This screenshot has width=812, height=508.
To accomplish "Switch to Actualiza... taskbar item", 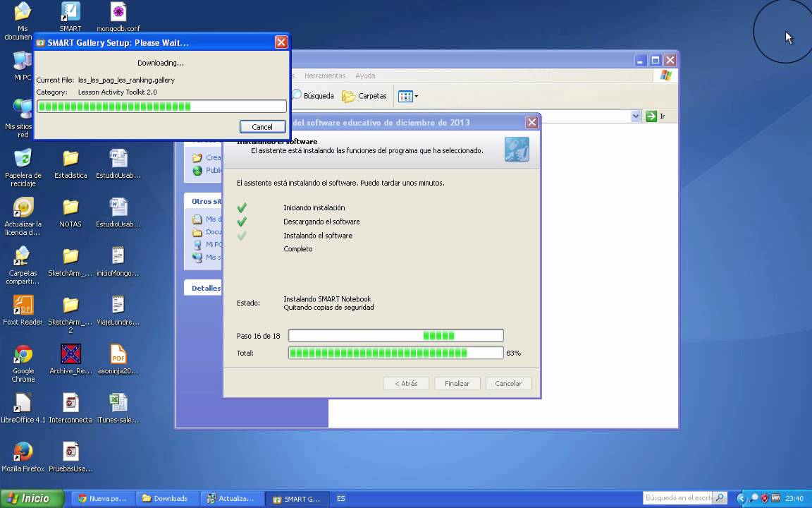I will pyautogui.click(x=231, y=499).
